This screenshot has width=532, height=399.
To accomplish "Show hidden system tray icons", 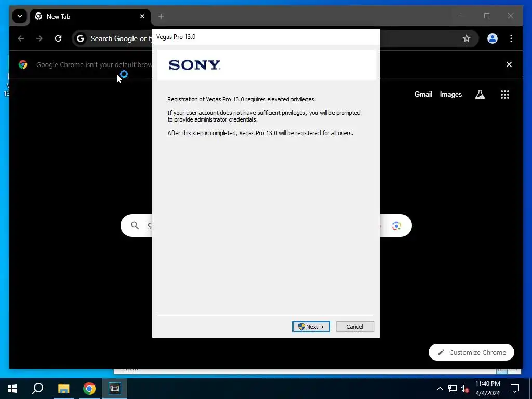I will pyautogui.click(x=440, y=389).
